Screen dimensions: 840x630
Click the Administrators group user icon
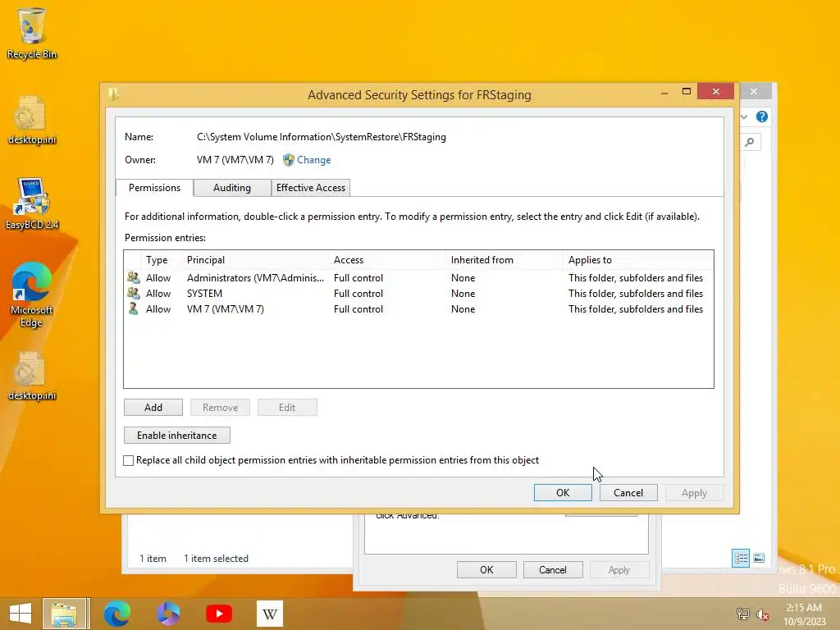(134, 277)
